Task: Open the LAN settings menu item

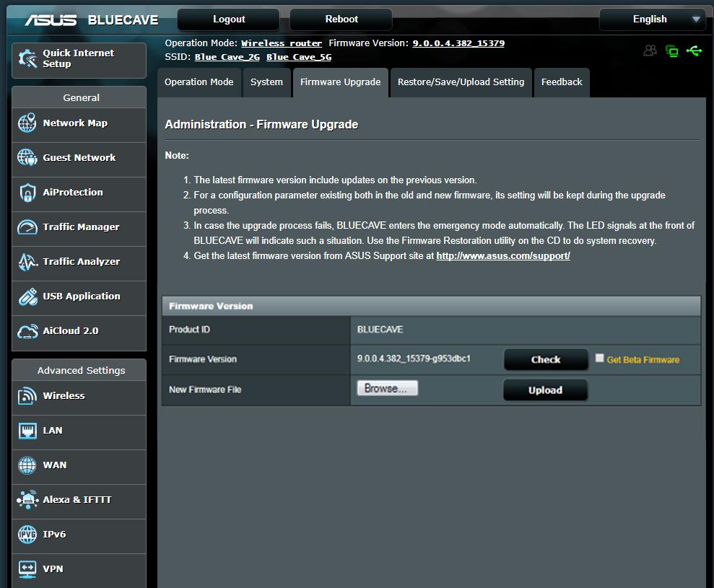Action: click(79, 431)
